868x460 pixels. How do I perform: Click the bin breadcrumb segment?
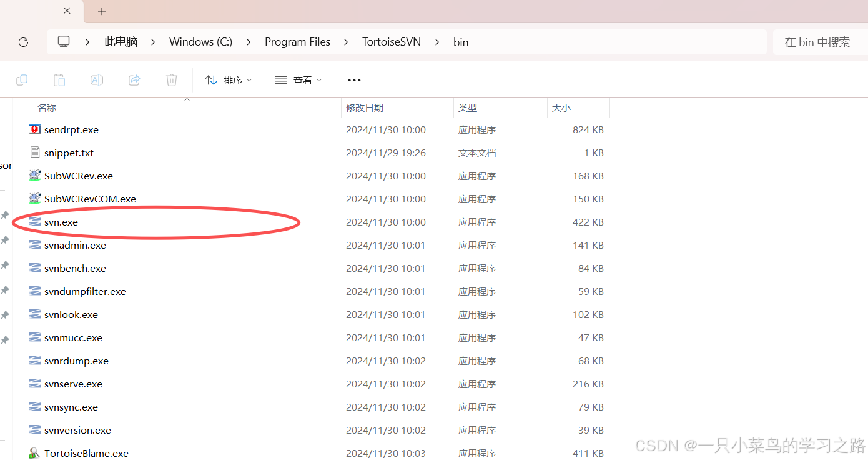point(461,42)
